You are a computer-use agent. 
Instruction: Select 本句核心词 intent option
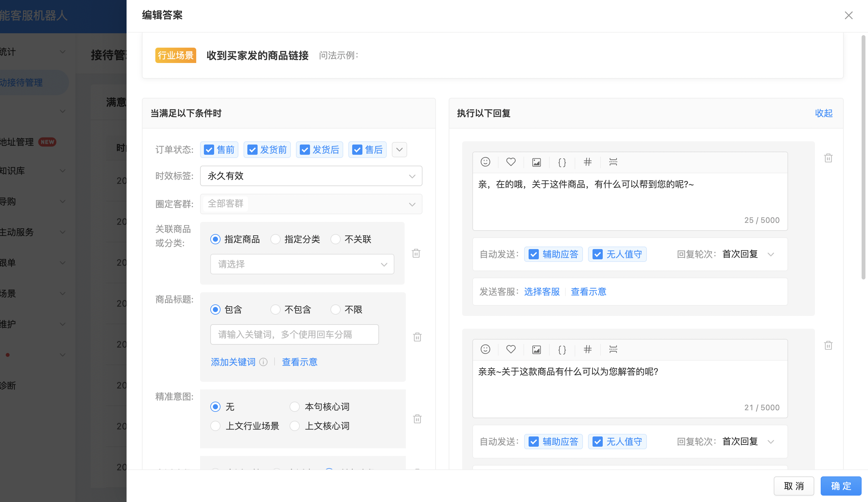[295, 407]
